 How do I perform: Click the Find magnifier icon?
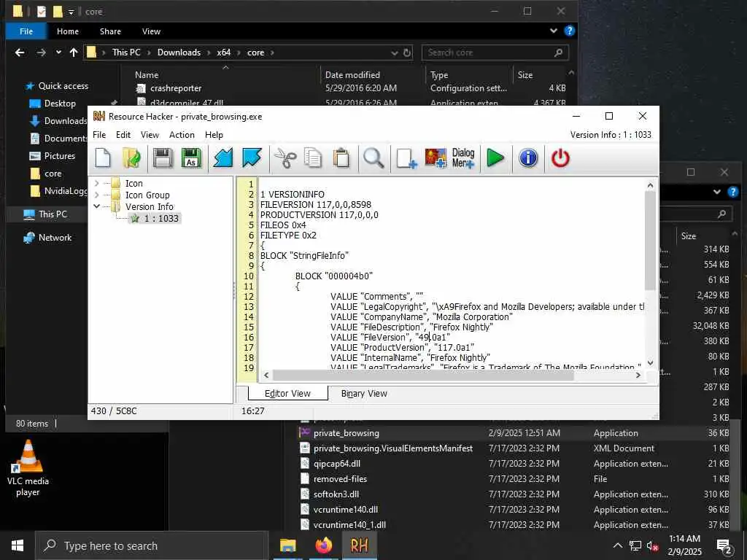(x=373, y=158)
